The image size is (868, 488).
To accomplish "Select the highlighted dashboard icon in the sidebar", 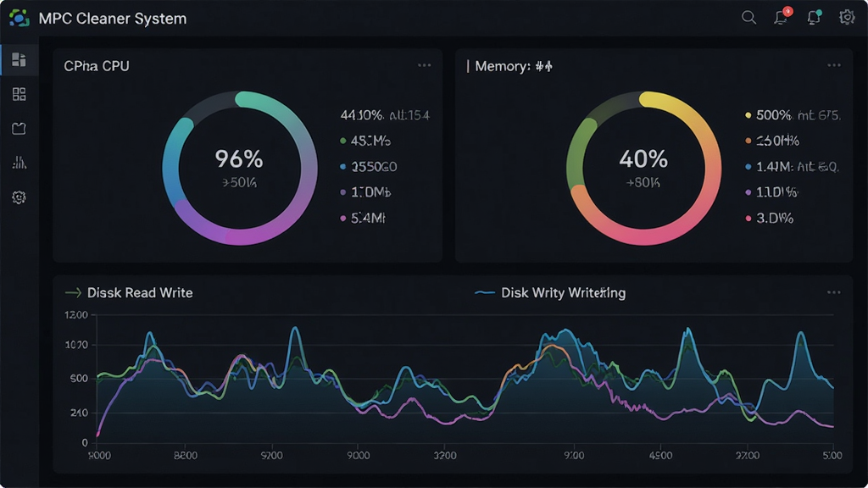I will (19, 60).
